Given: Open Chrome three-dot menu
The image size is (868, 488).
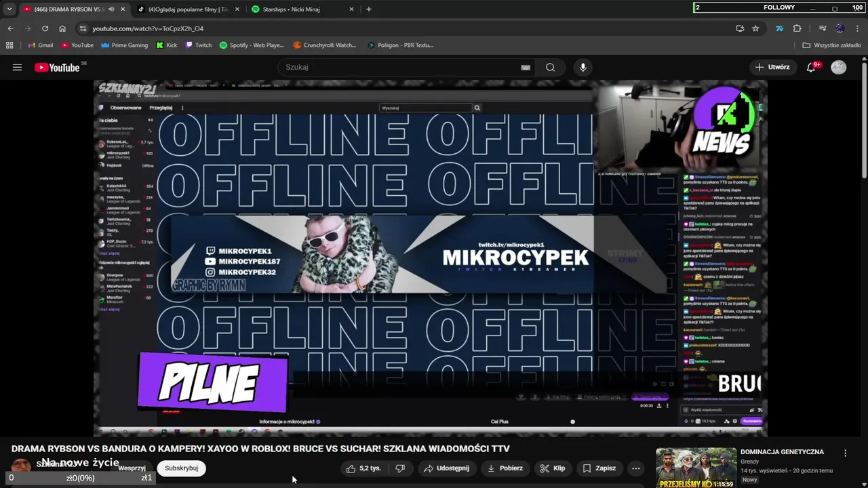Looking at the screenshot, I should [857, 28].
